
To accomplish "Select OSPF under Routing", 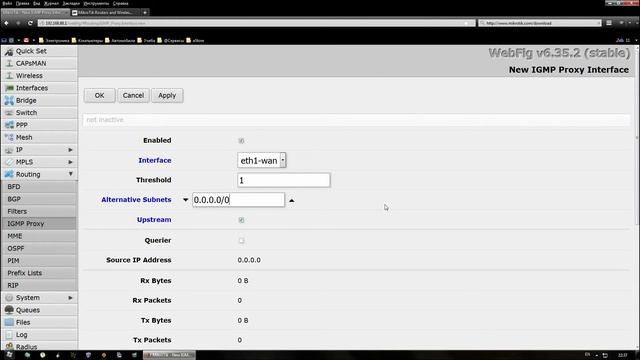I will coord(39,248).
